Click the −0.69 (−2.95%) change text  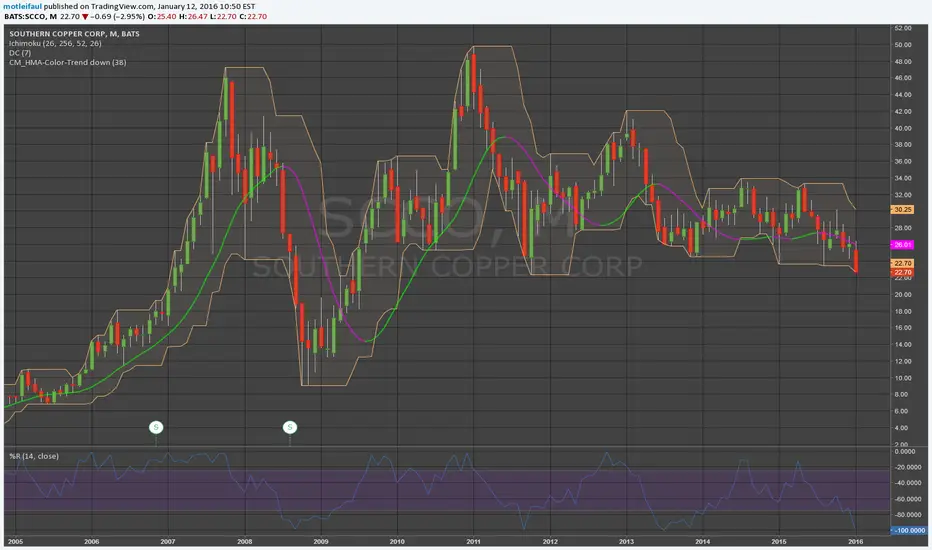tap(118, 16)
